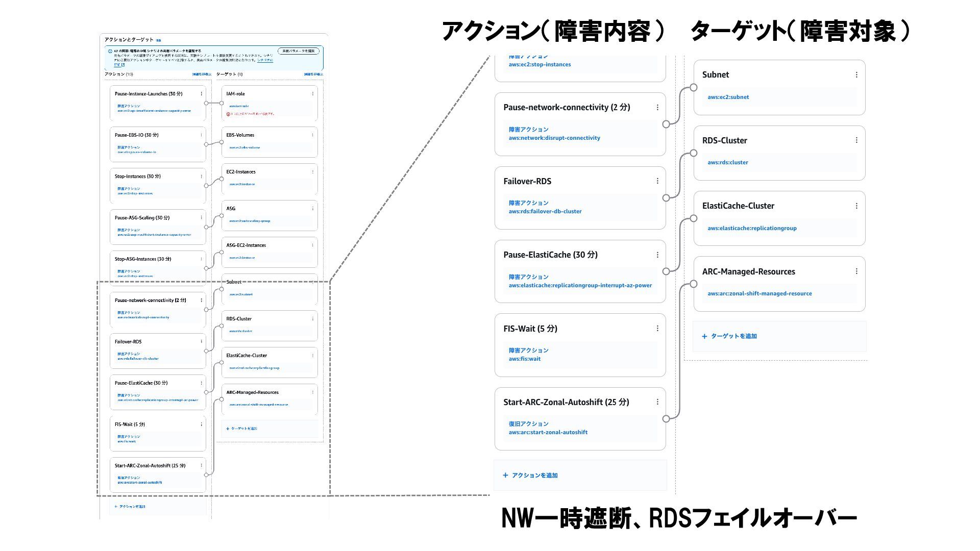
Task: Click connector node on Pause-Instance-Launches card
Action: [206, 103]
